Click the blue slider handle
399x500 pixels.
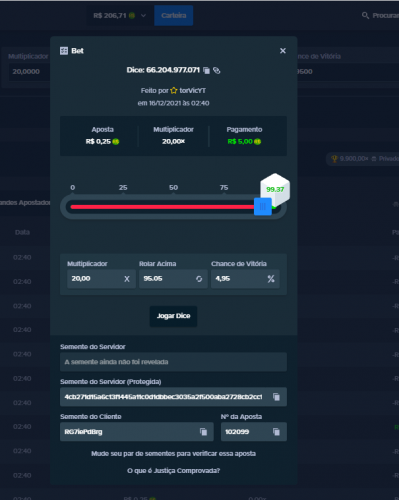tap(263, 207)
